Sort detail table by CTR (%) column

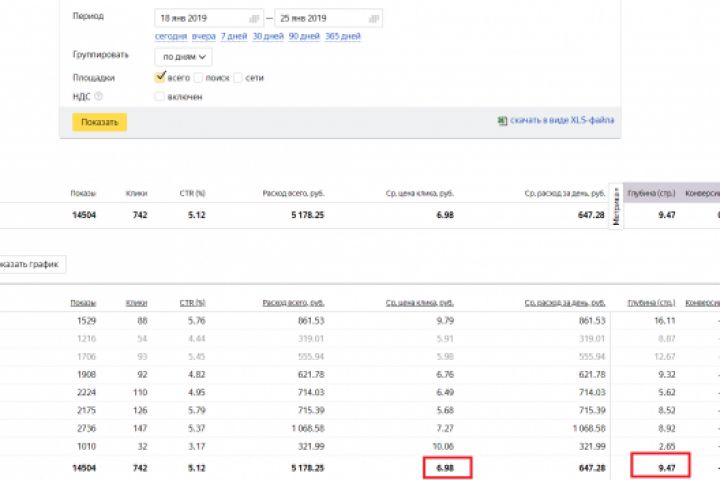tap(192, 303)
